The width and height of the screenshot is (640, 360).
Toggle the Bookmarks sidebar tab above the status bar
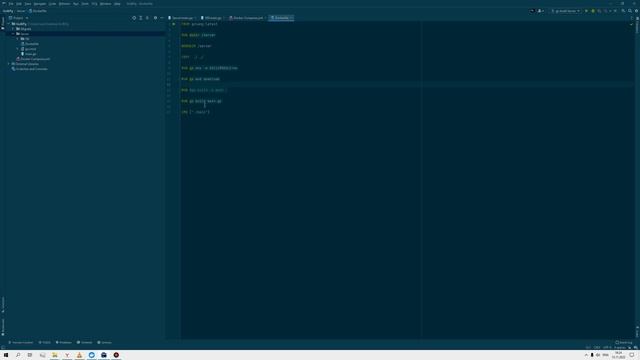[3, 327]
